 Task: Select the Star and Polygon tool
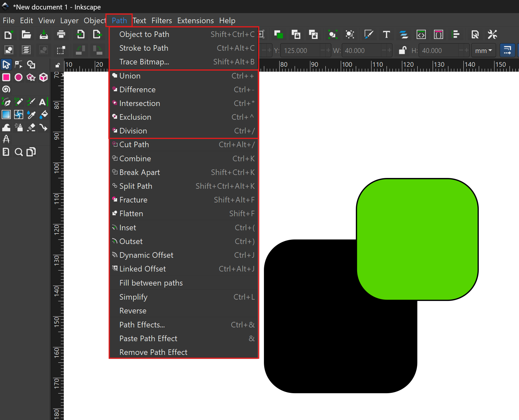pos(31,77)
